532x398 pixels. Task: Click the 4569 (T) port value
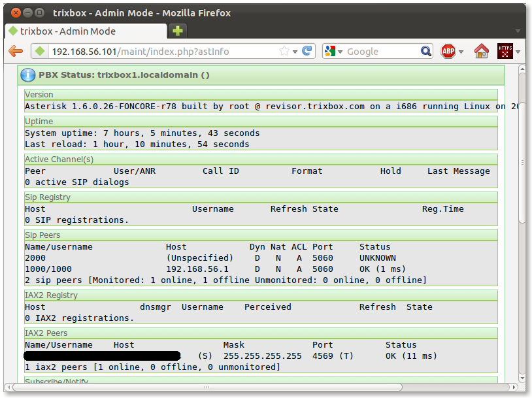point(333,356)
